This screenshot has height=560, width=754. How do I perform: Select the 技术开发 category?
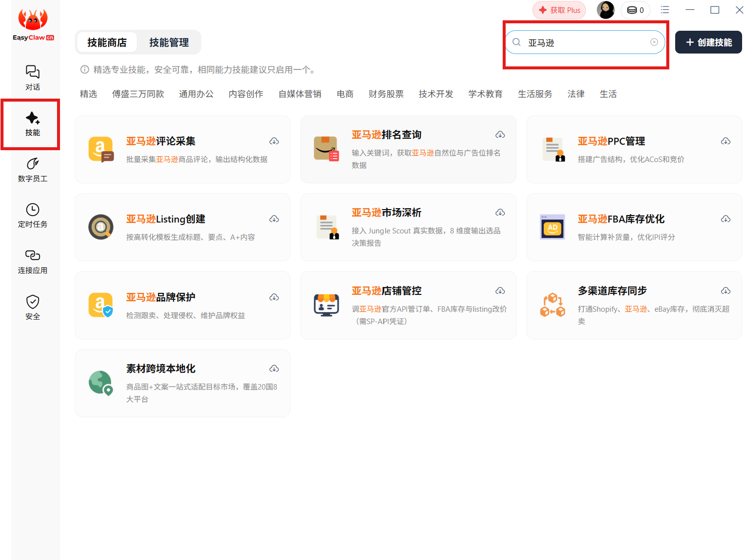tap(436, 94)
